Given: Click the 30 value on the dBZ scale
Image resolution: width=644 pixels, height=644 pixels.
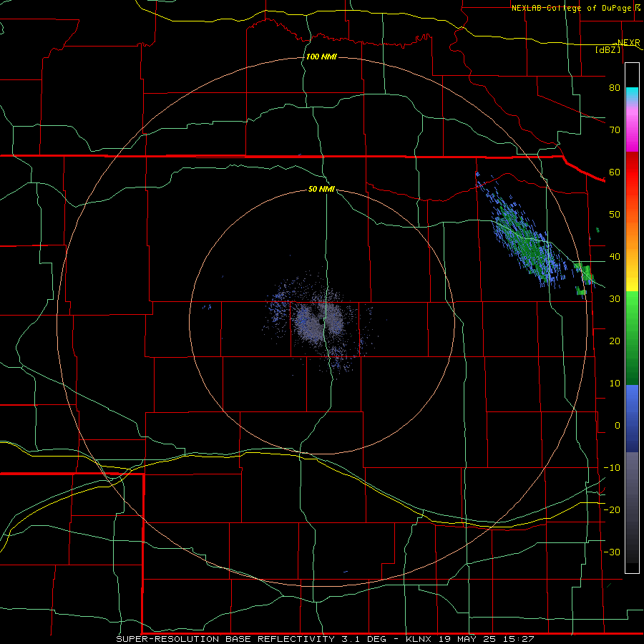Looking at the screenshot, I should [615, 299].
